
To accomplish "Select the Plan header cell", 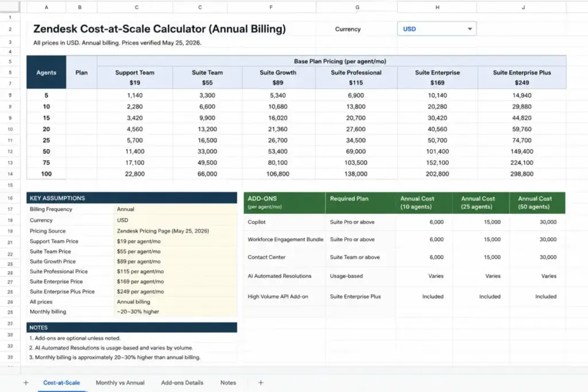I will tap(82, 72).
